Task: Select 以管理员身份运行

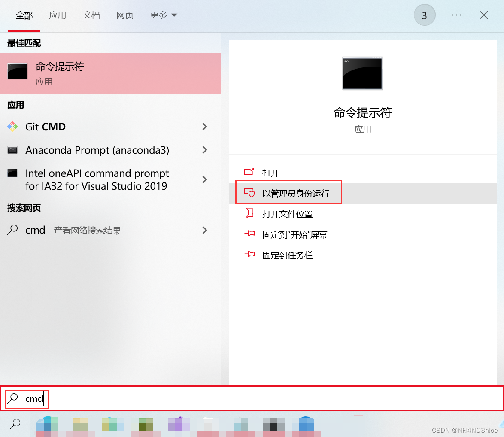Action: coord(363,194)
